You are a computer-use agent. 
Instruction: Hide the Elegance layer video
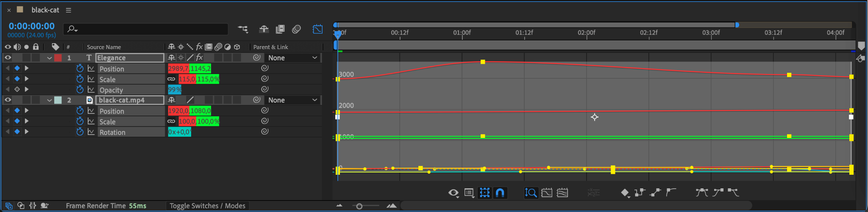pyautogui.click(x=8, y=58)
